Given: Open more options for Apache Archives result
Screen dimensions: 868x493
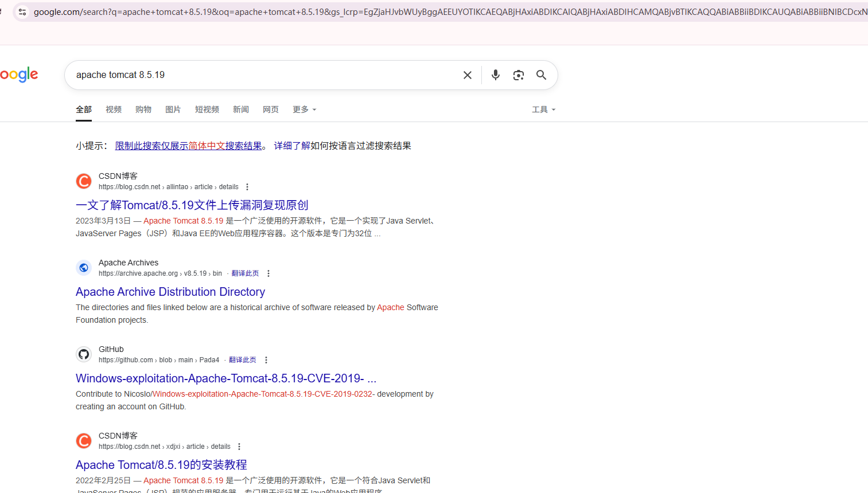Looking at the screenshot, I should point(268,273).
